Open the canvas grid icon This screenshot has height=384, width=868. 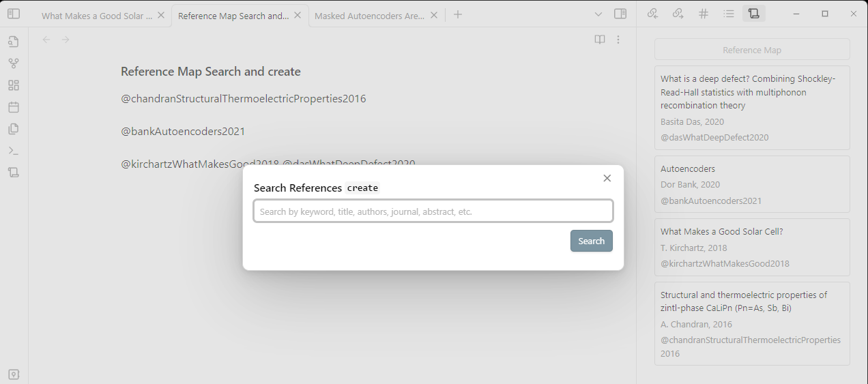(x=14, y=85)
